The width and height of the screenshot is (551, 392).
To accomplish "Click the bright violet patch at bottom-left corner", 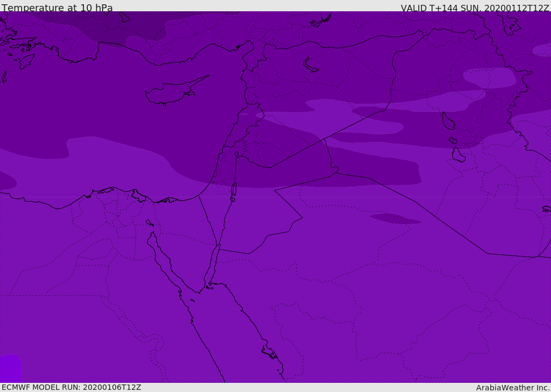I will [10, 368].
